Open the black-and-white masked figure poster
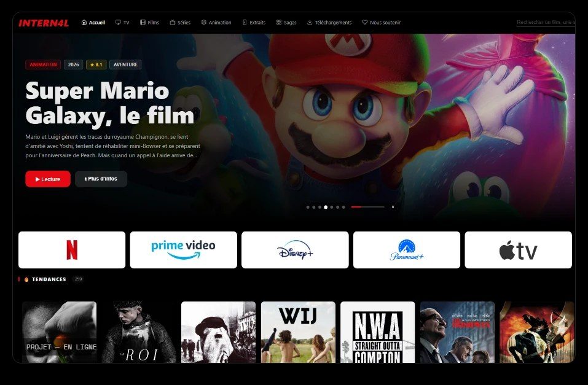588x385 pixels. click(x=218, y=332)
